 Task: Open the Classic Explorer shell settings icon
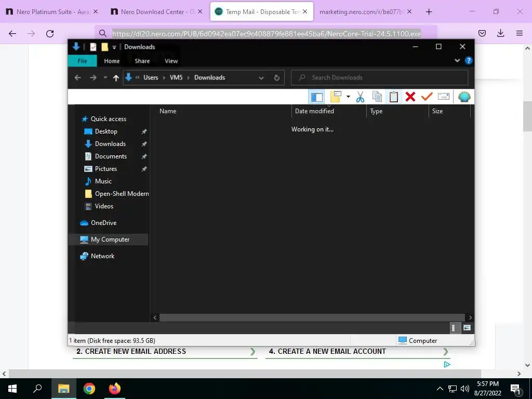[464, 97]
